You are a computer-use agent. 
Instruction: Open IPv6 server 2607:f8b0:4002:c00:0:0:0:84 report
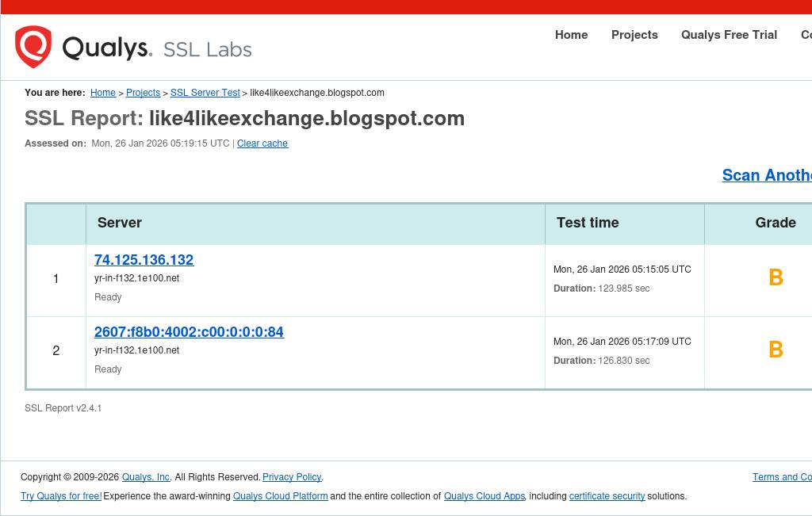[x=189, y=332]
